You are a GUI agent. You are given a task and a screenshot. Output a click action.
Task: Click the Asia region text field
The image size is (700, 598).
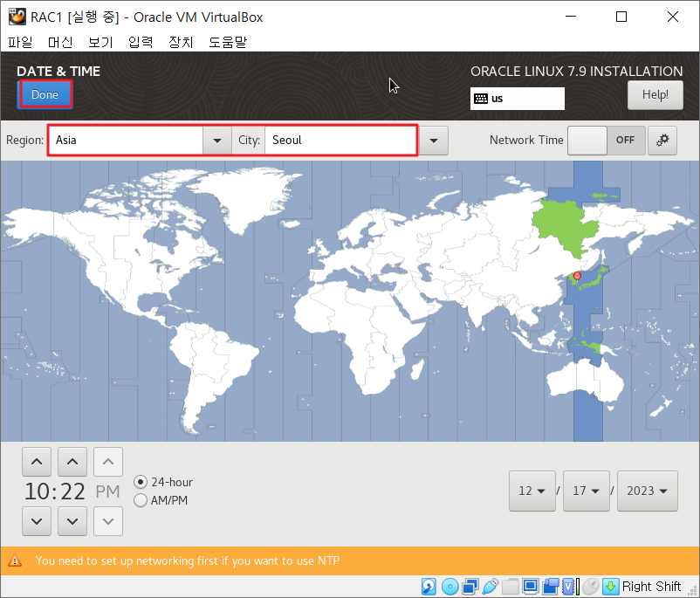coord(126,141)
